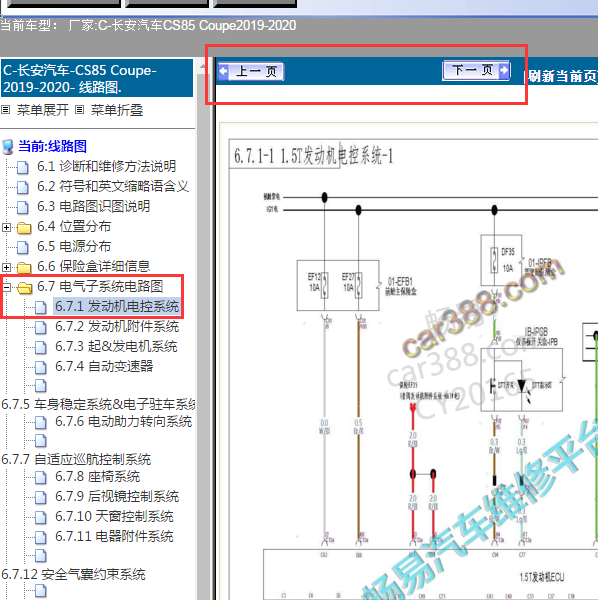Click page icon beside 6.7.9 后视镜控制系统
This screenshot has width=598, height=600.
point(41,497)
